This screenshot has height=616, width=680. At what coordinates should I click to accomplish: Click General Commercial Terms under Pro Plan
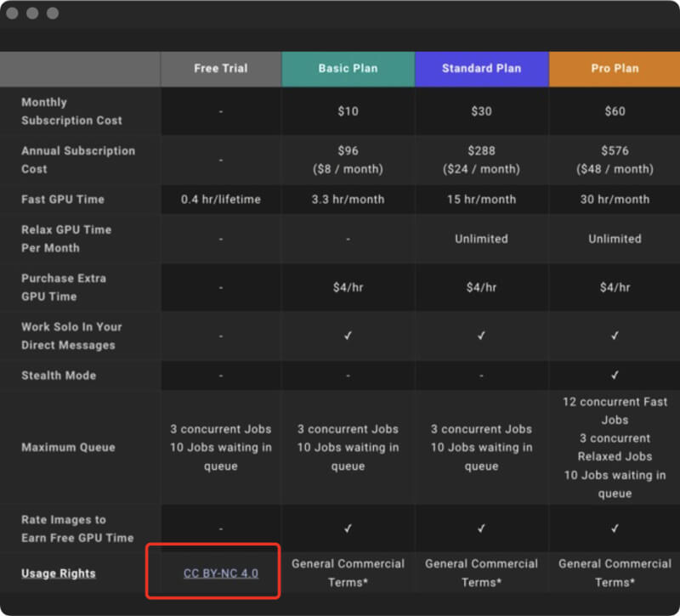coord(615,573)
